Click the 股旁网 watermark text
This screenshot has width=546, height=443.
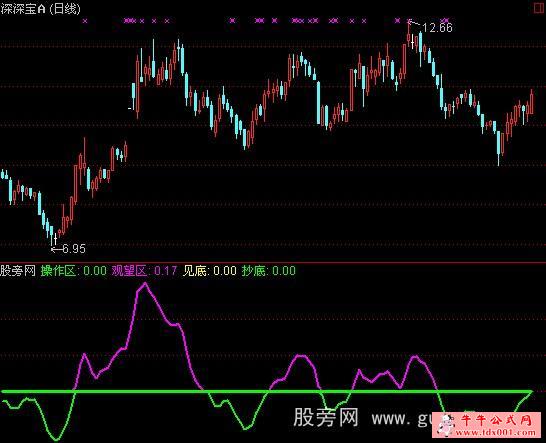pyautogui.click(x=326, y=417)
